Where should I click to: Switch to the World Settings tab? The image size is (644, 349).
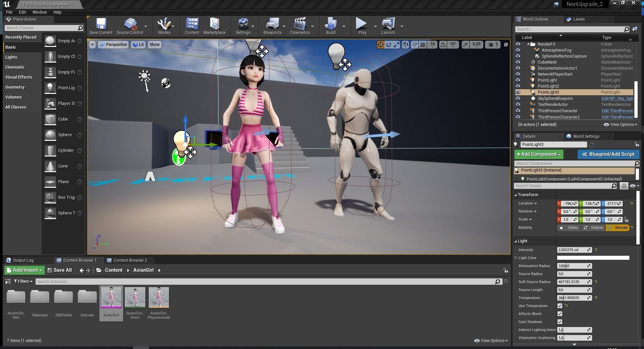click(x=586, y=136)
